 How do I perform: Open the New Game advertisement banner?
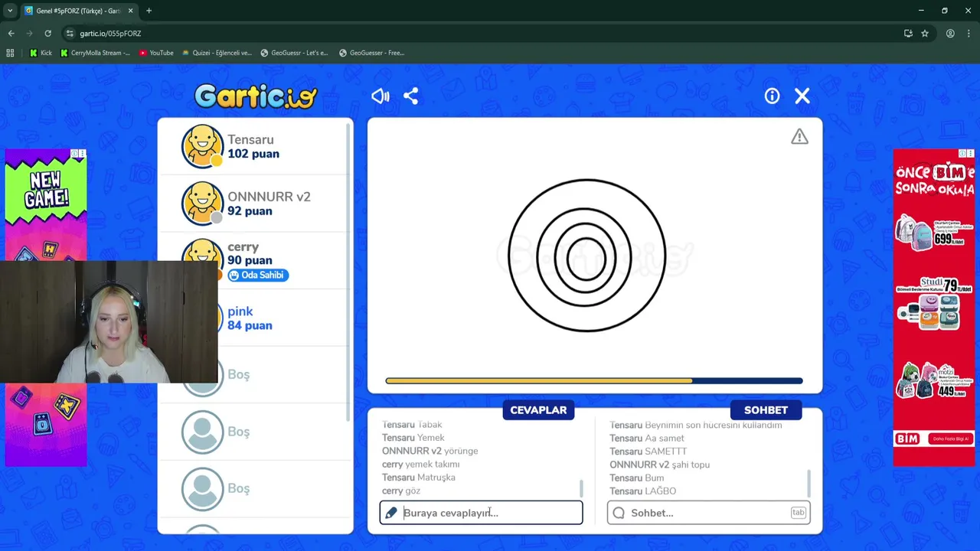coord(46,204)
